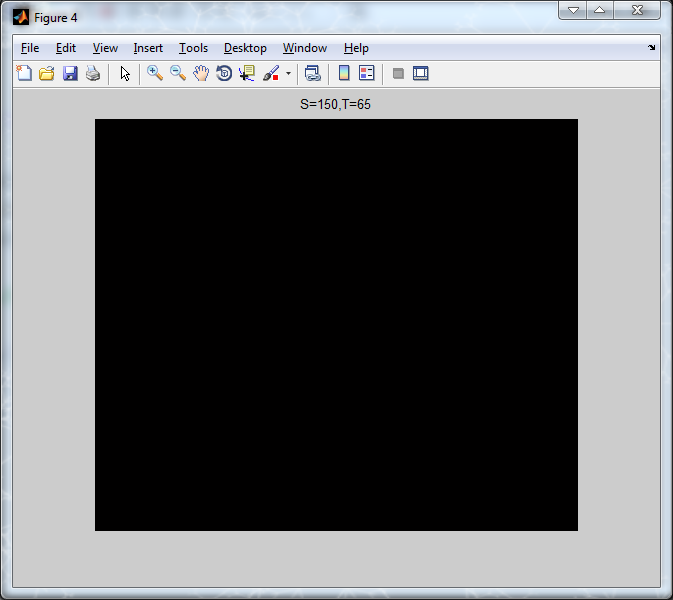The height and width of the screenshot is (600, 673).
Task: Open the Edit menu
Action: pyautogui.click(x=66, y=48)
